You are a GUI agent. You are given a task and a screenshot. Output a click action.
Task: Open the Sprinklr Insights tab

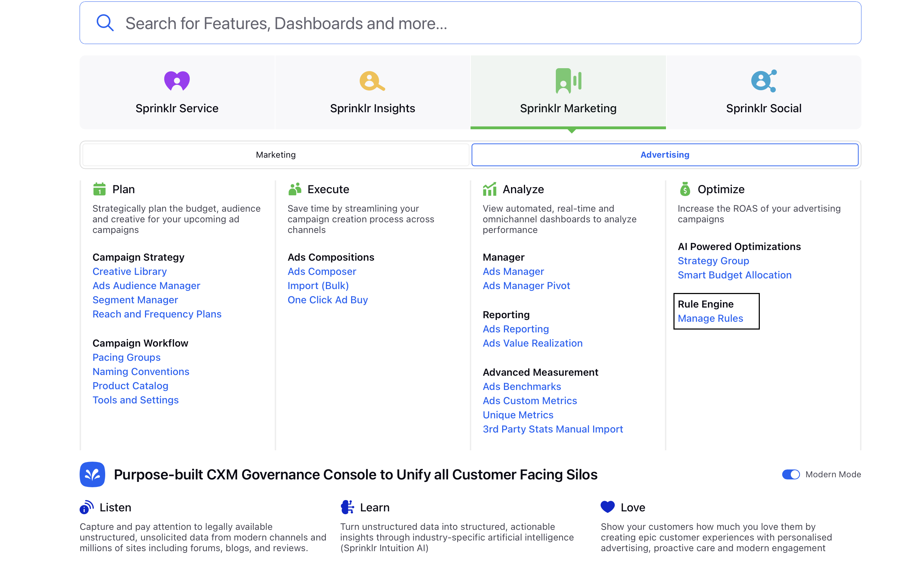tap(372, 92)
